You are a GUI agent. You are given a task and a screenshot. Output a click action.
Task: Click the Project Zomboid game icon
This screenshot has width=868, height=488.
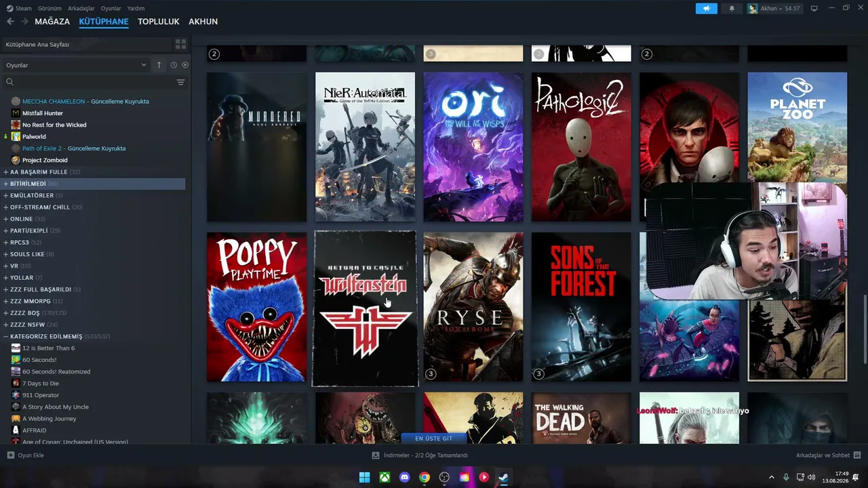(16, 160)
